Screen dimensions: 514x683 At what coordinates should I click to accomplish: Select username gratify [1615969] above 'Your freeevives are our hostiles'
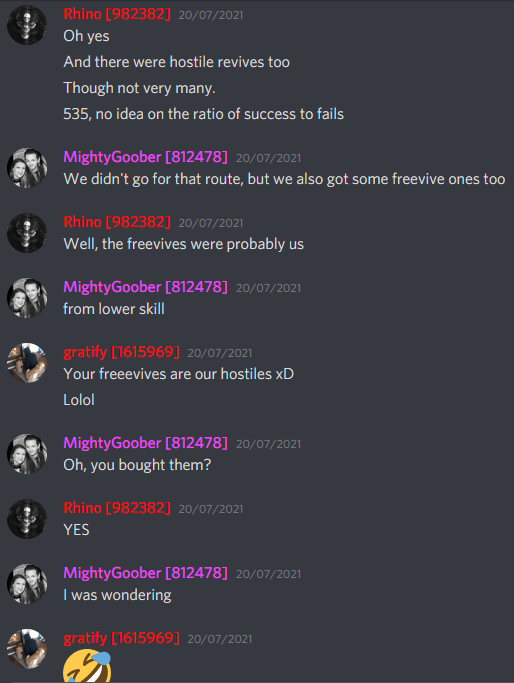[x=121, y=352]
